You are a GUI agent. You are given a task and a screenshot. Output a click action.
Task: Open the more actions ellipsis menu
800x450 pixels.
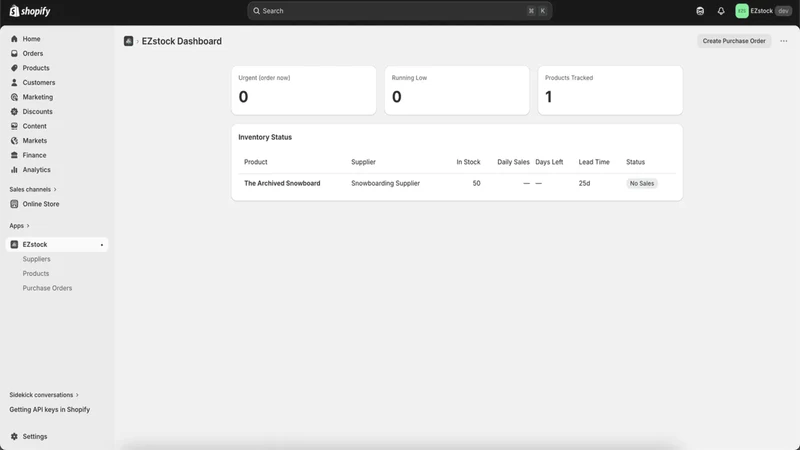[784, 41]
